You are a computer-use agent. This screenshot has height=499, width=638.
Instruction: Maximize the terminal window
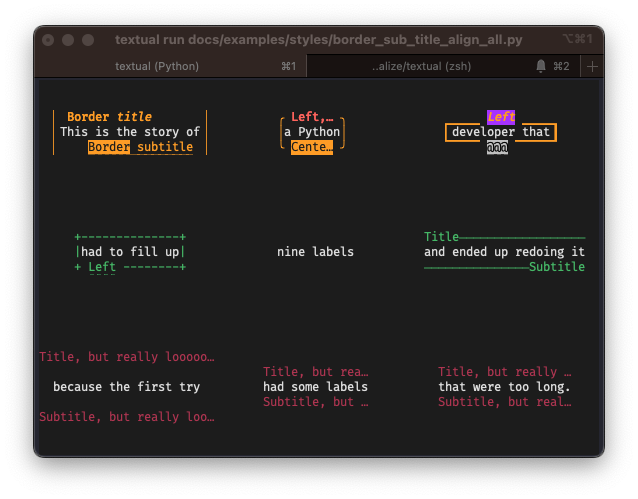88,40
